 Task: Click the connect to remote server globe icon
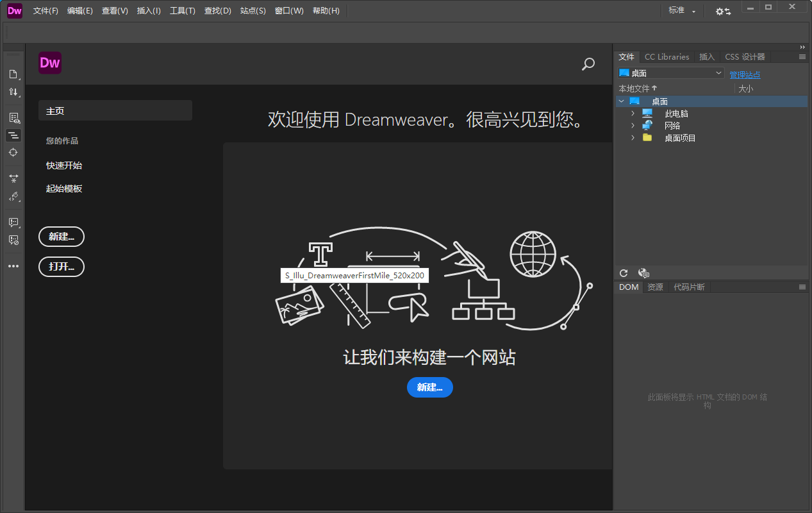tap(643, 273)
